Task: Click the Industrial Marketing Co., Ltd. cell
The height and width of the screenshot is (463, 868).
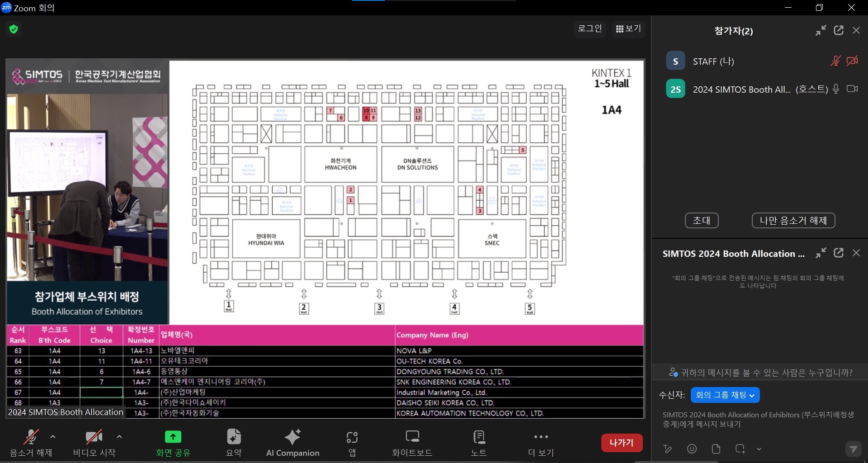Action: (519, 392)
